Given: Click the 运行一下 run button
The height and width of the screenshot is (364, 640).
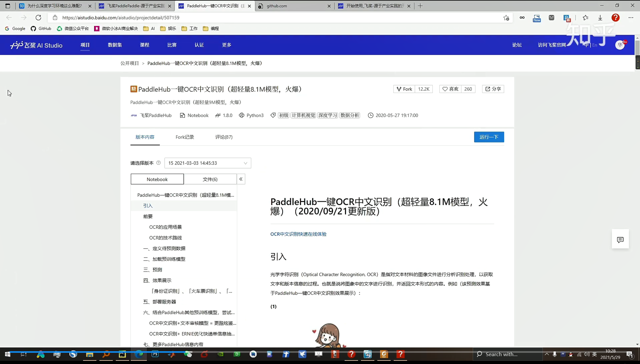Looking at the screenshot, I should coord(488,137).
